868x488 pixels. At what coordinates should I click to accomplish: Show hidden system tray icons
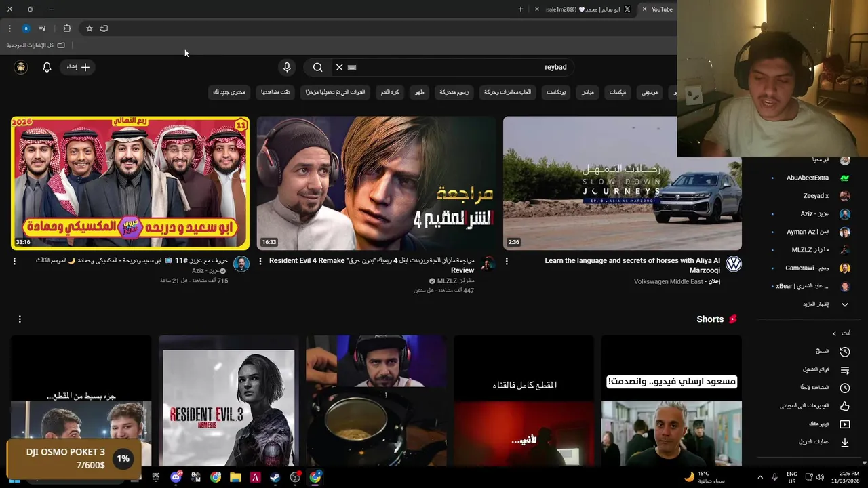pos(759,477)
